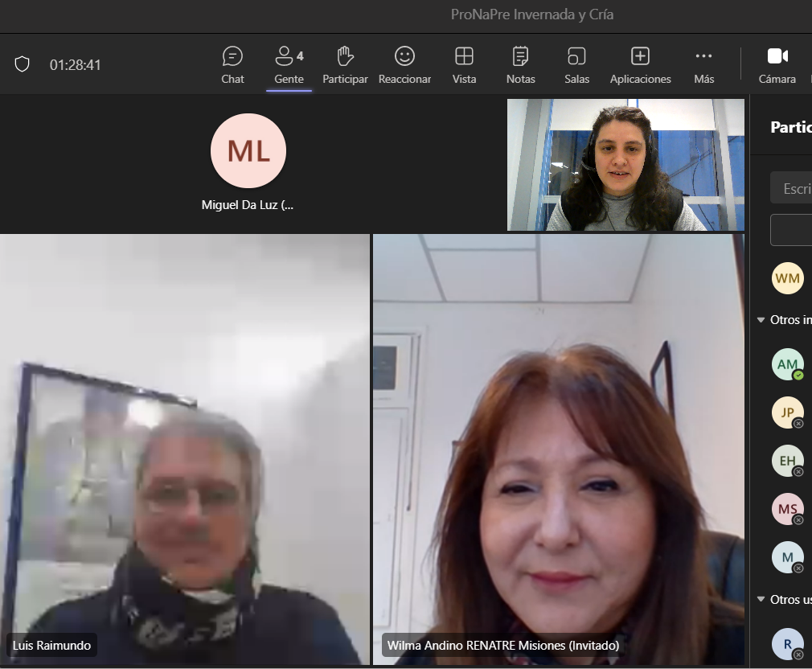The height and width of the screenshot is (669, 812).
Task: Open the Más options menu
Action: coord(703,64)
